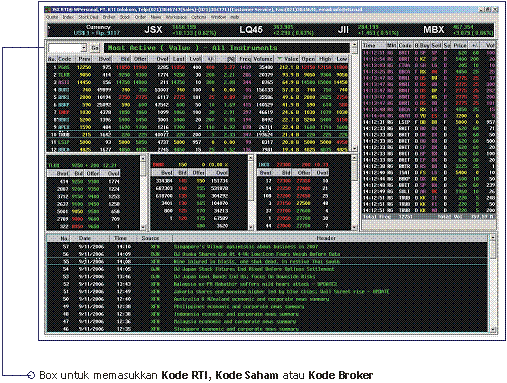Screen dimensions: 507x383
Task: Sort the most active table by Open column
Action: [x=308, y=59]
